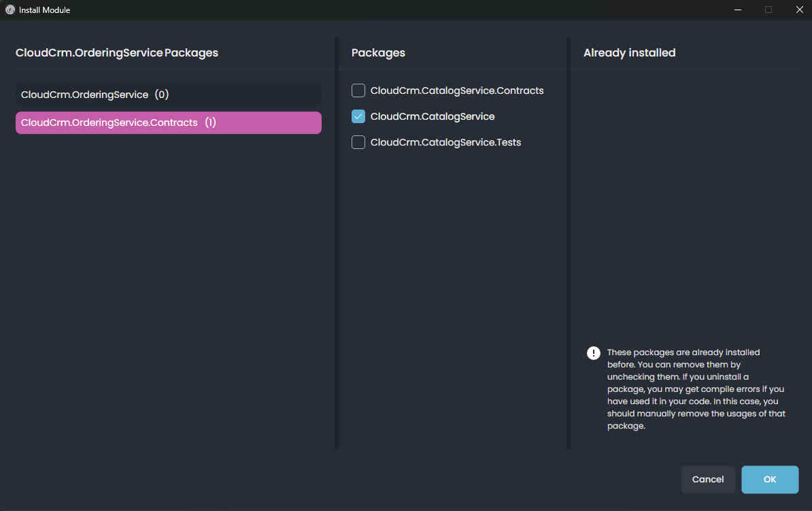
Task: Click the exclamation warning icon
Action: [592, 352]
